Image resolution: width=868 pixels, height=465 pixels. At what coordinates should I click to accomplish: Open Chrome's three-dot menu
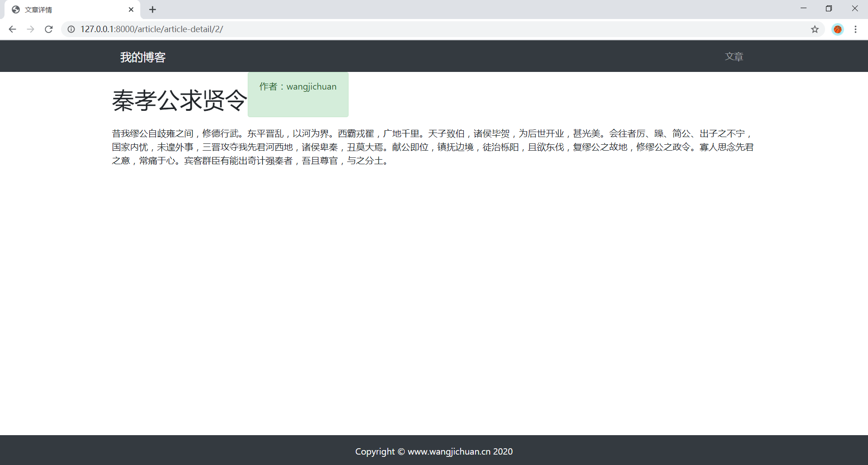click(x=855, y=29)
